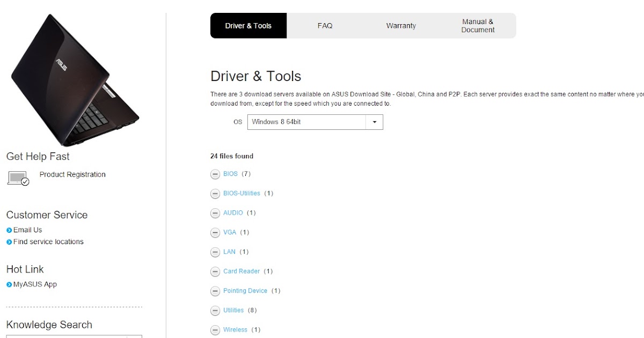The image size is (644, 338).
Task: Open the Warranty tab
Action: click(x=401, y=26)
